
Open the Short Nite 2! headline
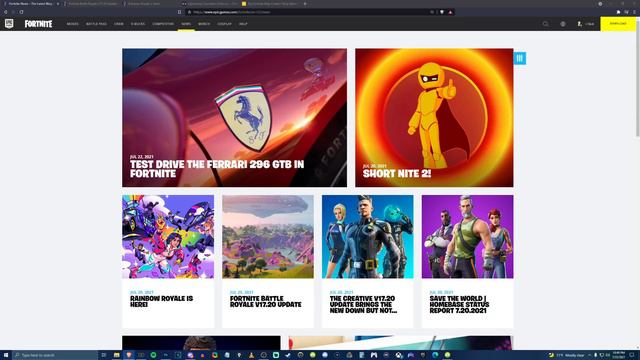point(397,173)
